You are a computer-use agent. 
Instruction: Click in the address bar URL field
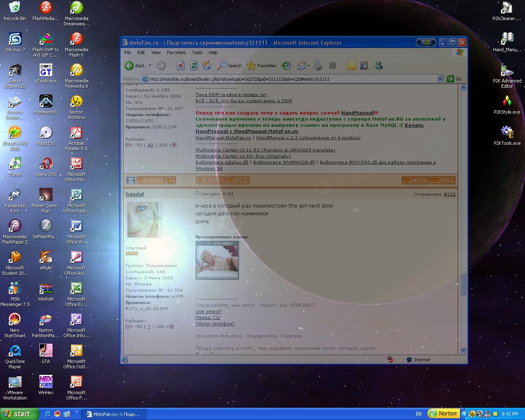[289, 79]
